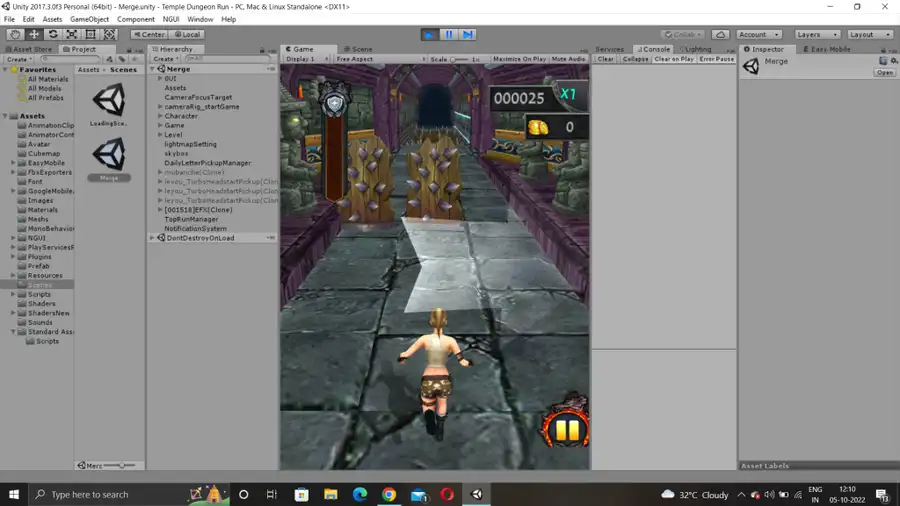Screen dimensions: 900x506
Task: Click the in-game pause button
Action: 567,429
